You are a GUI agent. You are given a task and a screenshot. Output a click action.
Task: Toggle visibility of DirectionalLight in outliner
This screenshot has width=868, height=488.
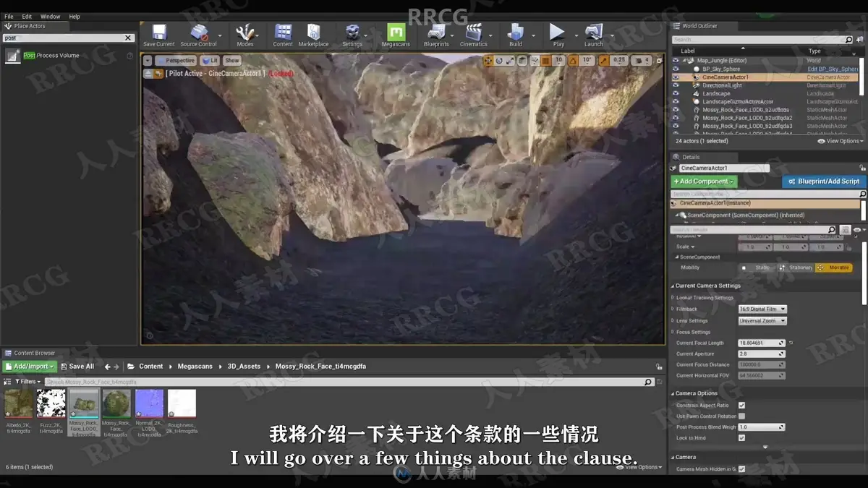coord(676,85)
